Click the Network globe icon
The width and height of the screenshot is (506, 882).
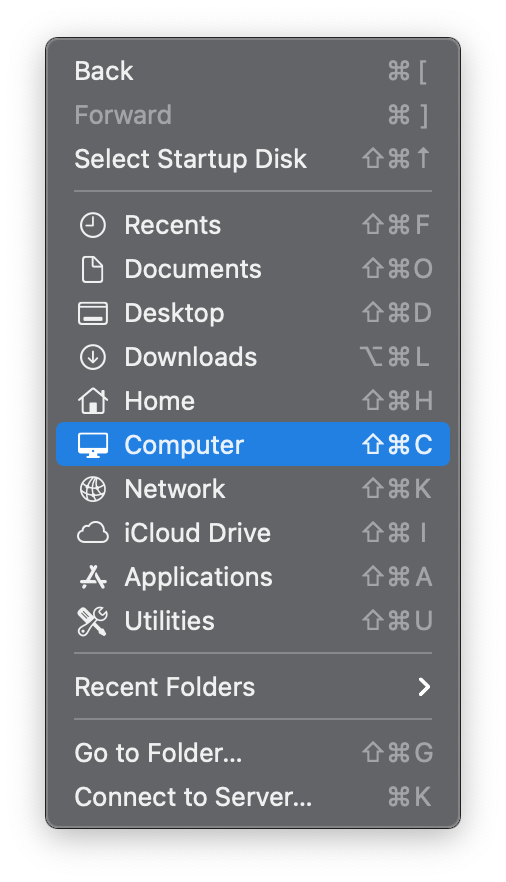point(92,489)
